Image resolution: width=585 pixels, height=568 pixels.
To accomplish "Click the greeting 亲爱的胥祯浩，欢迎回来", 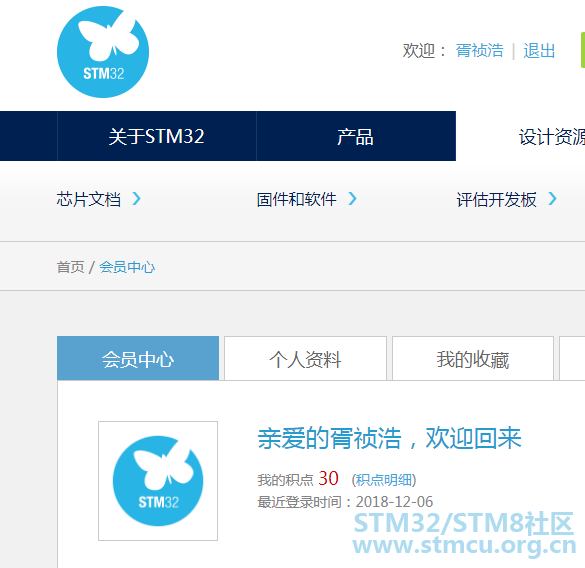I will [x=389, y=438].
